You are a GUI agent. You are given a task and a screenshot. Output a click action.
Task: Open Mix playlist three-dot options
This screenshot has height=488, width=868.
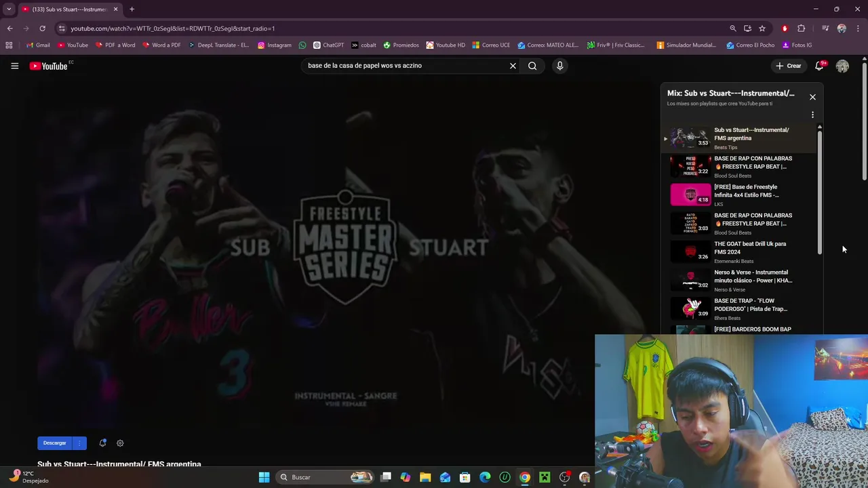[x=812, y=115]
